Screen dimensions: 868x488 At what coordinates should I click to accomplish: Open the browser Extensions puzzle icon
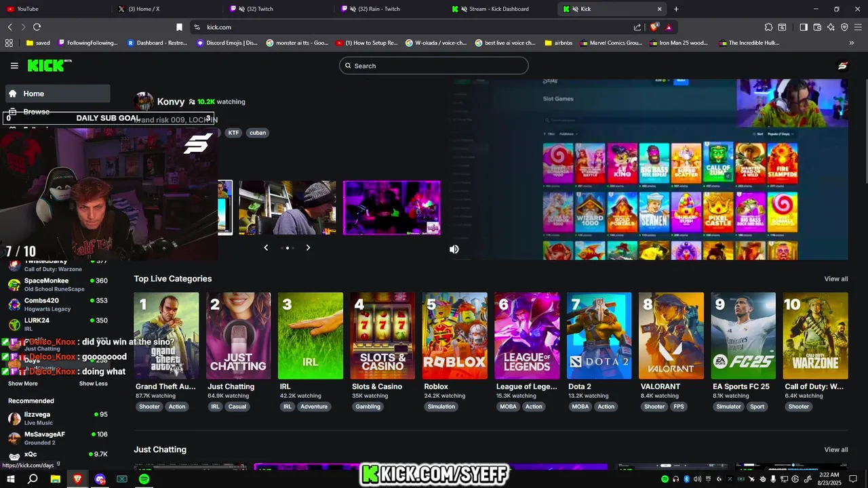pyautogui.click(x=768, y=27)
